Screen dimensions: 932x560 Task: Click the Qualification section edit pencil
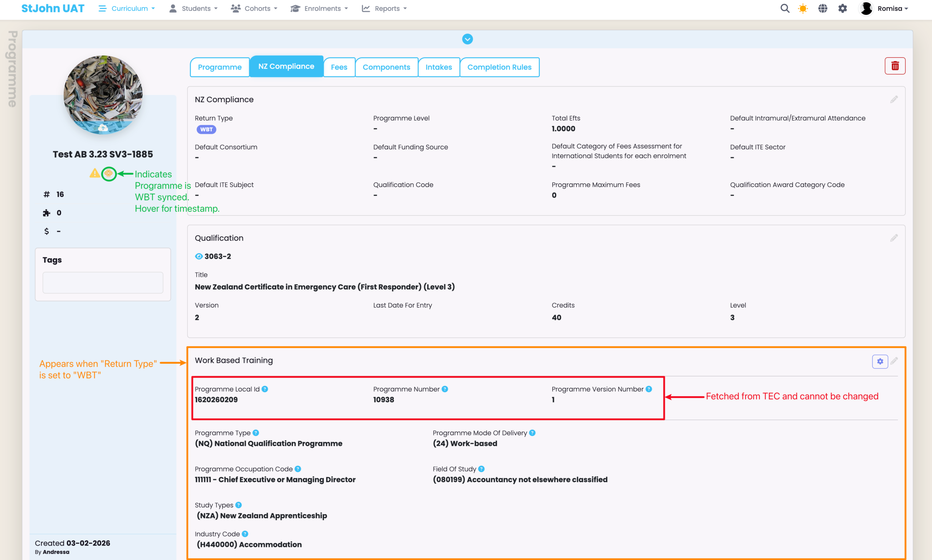tap(894, 238)
